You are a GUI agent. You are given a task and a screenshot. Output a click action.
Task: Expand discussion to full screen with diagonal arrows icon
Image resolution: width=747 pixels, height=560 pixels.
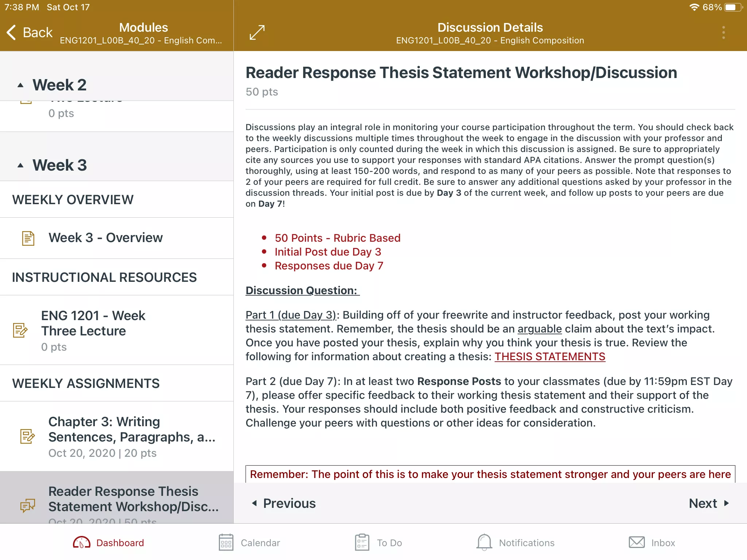click(x=257, y=32)
